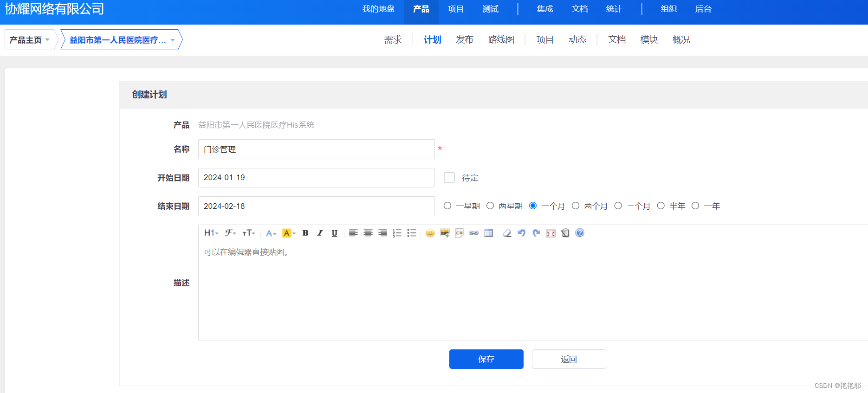868x393 pixels.
Task: Switch to the 发布 tab
Action: pyautogui.click(x=464, y=39)
